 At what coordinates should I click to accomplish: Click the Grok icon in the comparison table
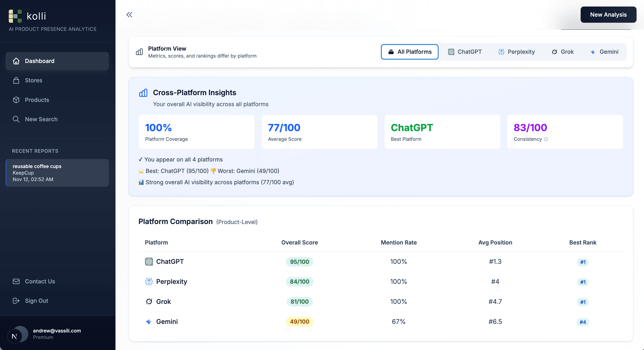149,302
